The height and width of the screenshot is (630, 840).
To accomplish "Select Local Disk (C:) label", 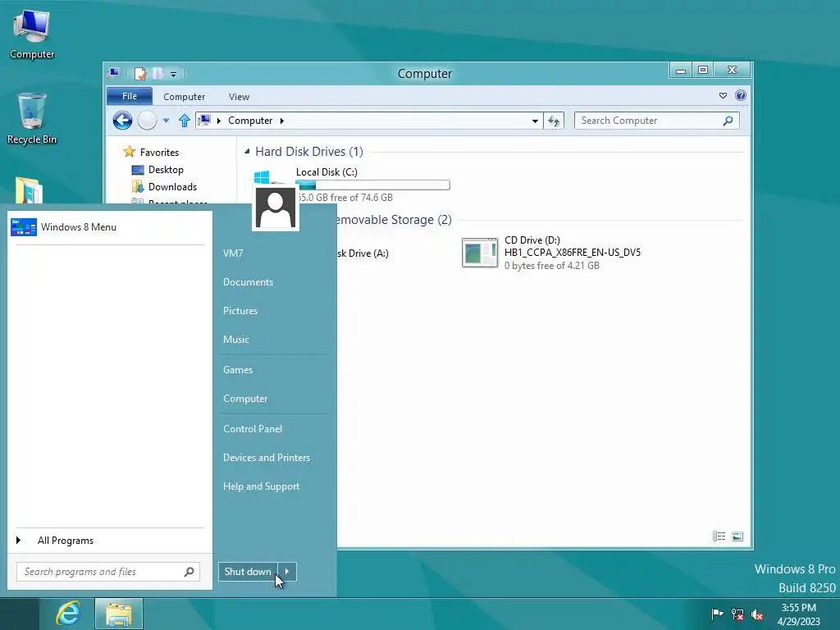I will click(326, 172).
